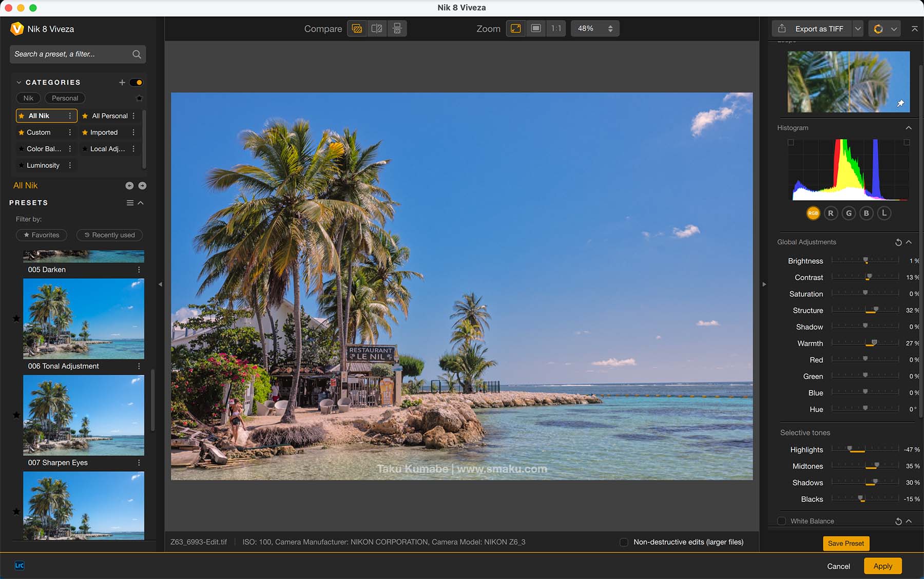The height and width of the screenshot is (579, 924).
Task: Select the side-by-side compare icon
Action: [397, 29]
